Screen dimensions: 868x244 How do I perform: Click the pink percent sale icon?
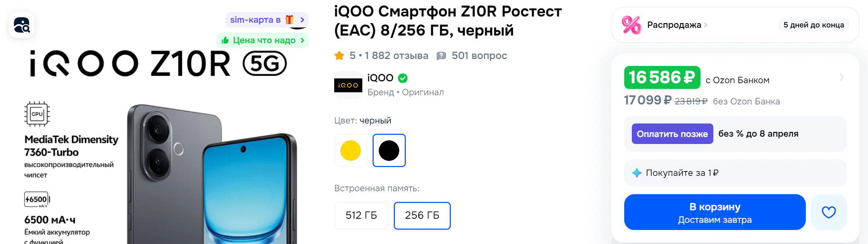click(631, 25)
